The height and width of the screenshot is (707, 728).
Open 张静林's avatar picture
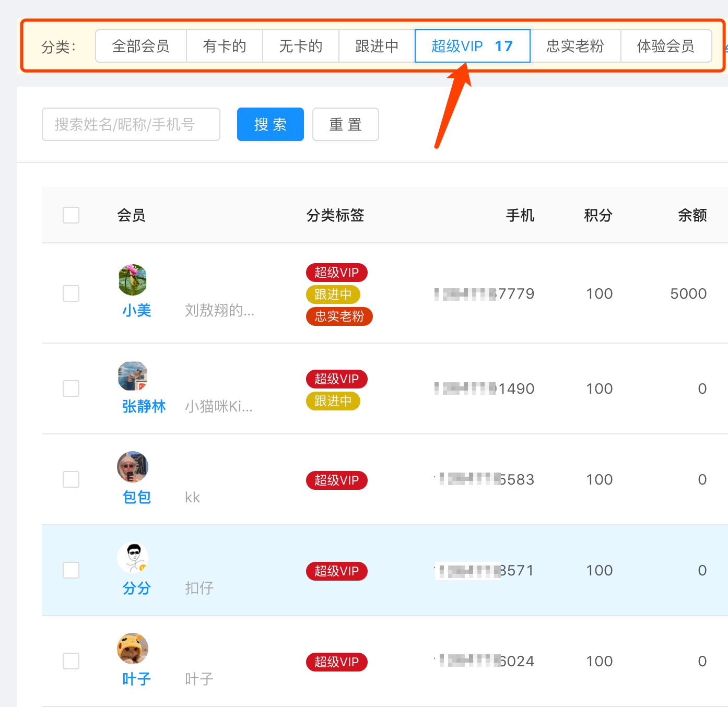[x=133, y=376]
